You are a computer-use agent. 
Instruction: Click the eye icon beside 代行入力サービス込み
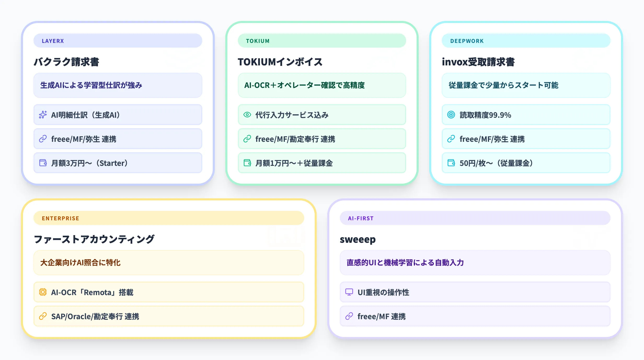pyautogui.click(x=247, y=115)
